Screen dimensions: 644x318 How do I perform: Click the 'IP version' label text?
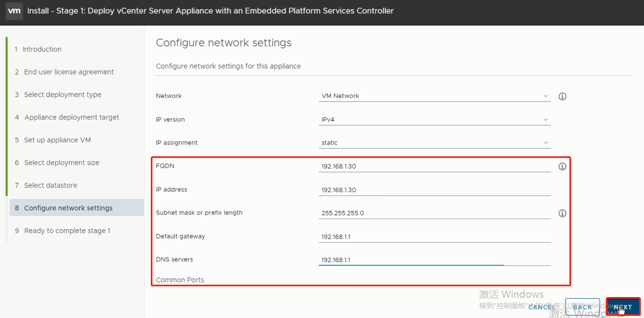tap(170, 119)
